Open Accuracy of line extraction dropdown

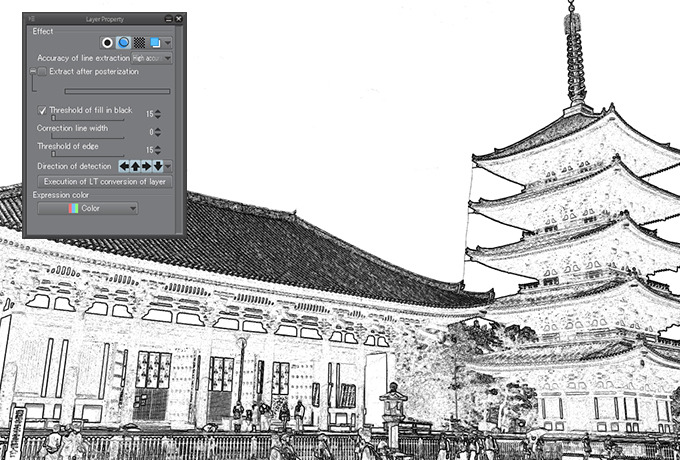[151, 58]
